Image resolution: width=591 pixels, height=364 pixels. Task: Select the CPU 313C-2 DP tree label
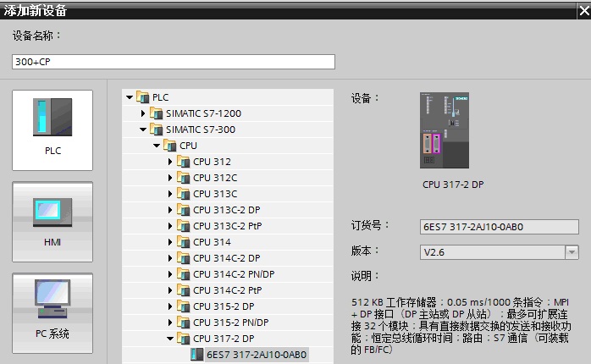pos(227,210)
